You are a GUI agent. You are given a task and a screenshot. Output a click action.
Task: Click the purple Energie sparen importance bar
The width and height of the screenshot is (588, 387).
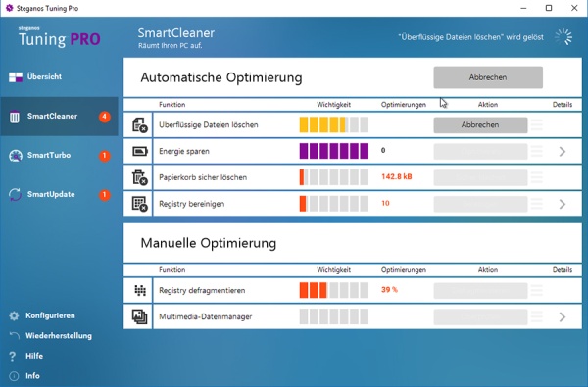pos(334,151)
